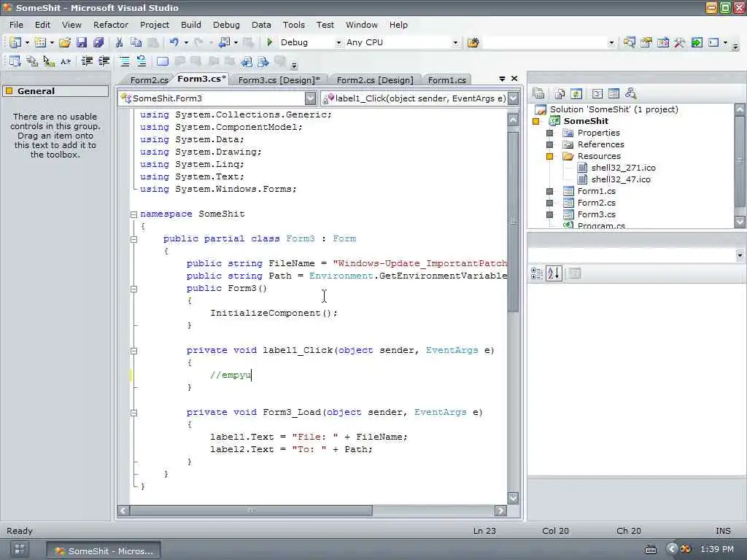Click the Find in Files icon
The width and height of the screenshot is (747, 560).
(x=473, y=42)
